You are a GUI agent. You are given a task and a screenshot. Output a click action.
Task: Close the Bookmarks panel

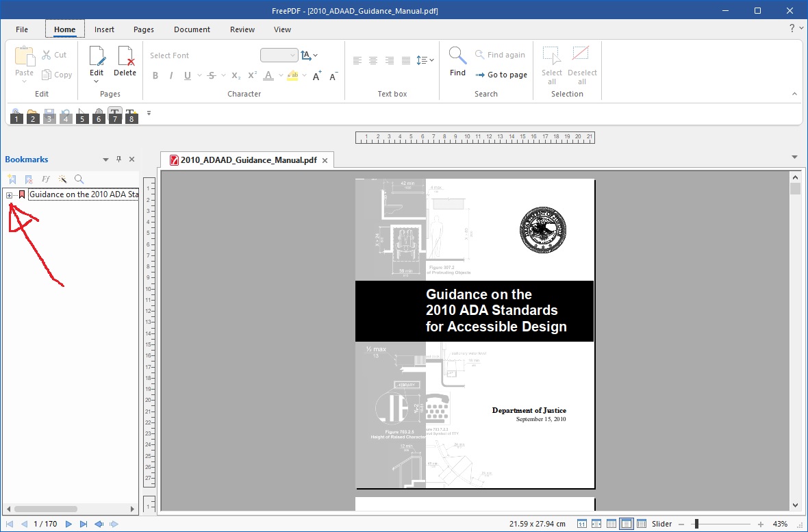tap(132, 160)
